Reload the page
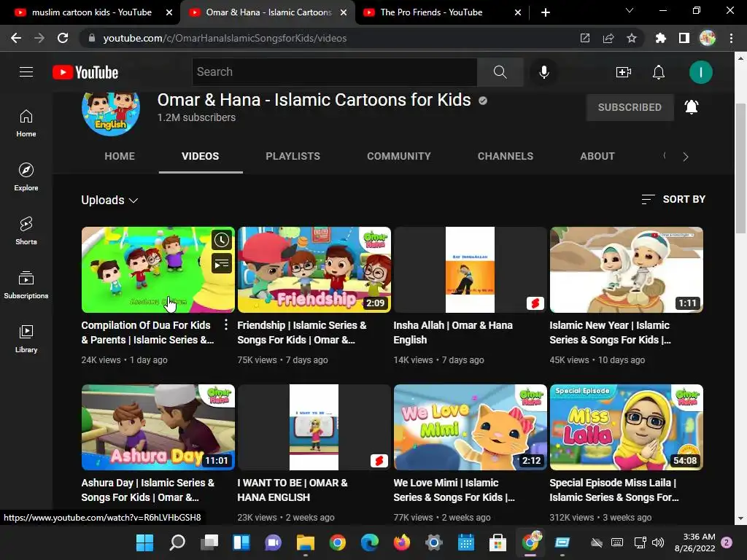 tap(63, 38)
